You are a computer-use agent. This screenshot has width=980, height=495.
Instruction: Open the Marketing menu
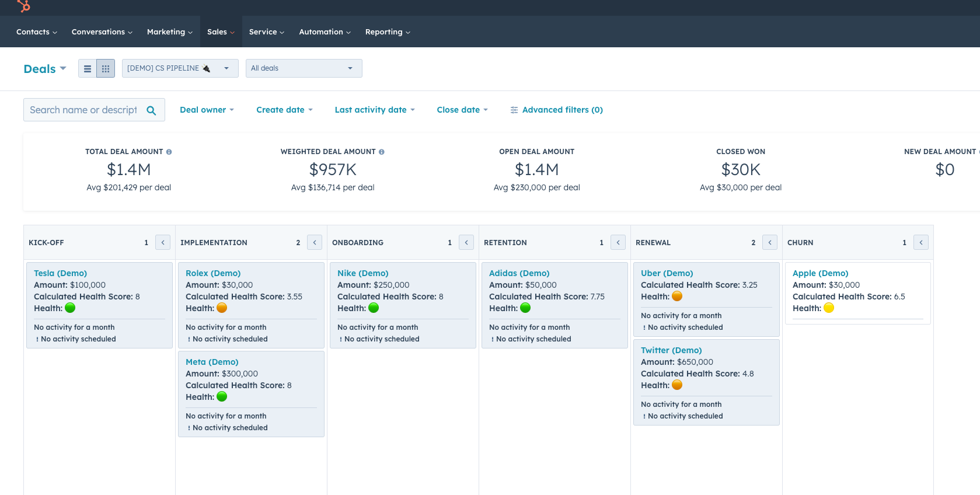point(170,32)
